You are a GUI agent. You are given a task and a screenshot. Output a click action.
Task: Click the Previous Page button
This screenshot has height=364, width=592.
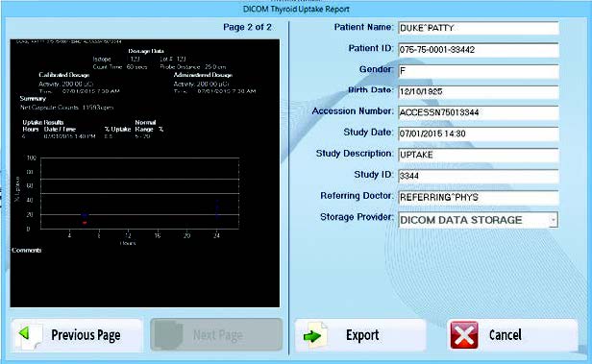[x=77, y=335]
